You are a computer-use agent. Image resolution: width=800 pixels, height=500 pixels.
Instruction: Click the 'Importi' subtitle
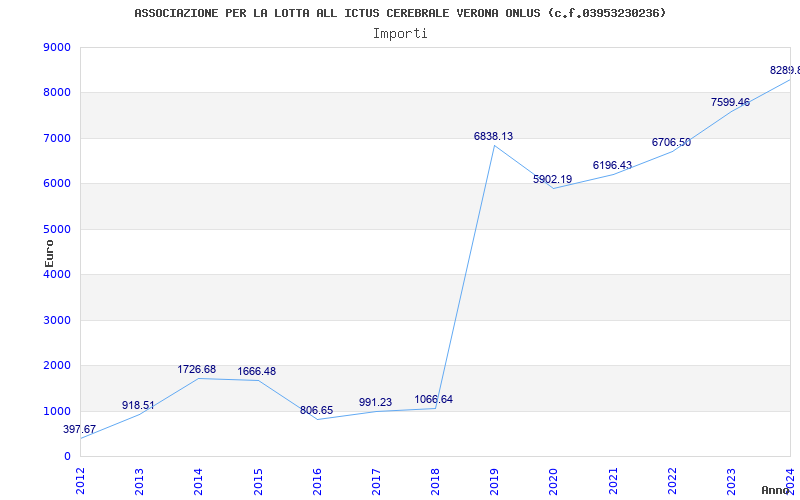click(x=400, y=34)
